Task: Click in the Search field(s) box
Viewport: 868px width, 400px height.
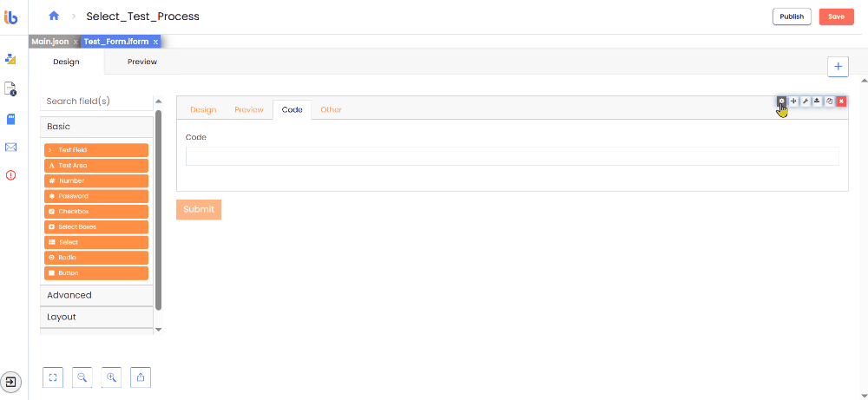Action: 96,102
